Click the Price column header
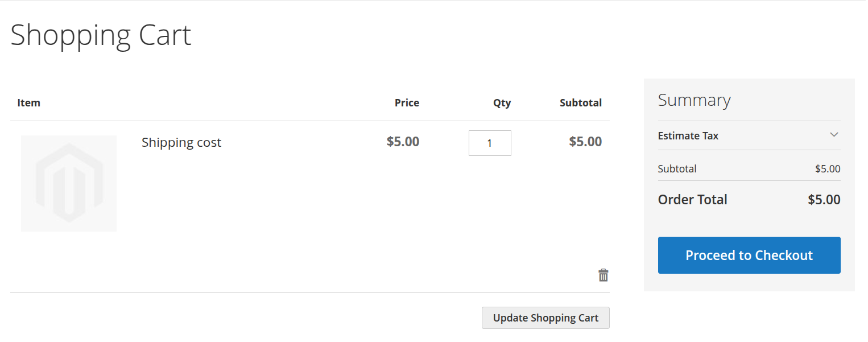The image size is (868, 342). pyautogui.click(x=407, y=103)
